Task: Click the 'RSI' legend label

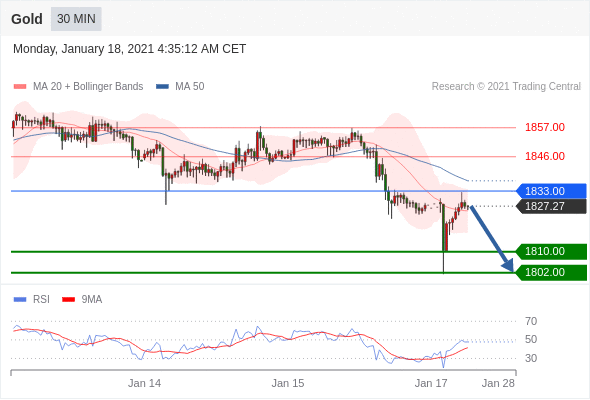Action: 41,300
